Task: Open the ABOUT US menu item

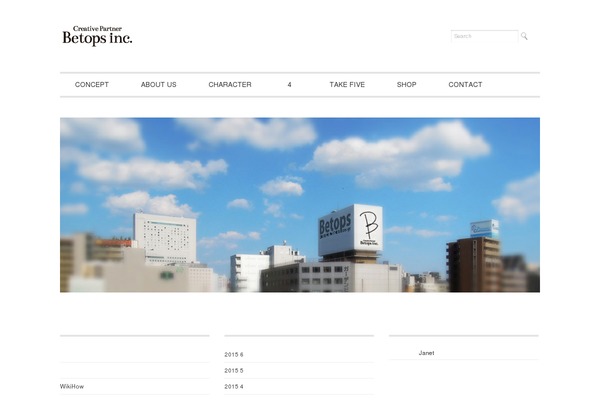Action: (158, 85)
